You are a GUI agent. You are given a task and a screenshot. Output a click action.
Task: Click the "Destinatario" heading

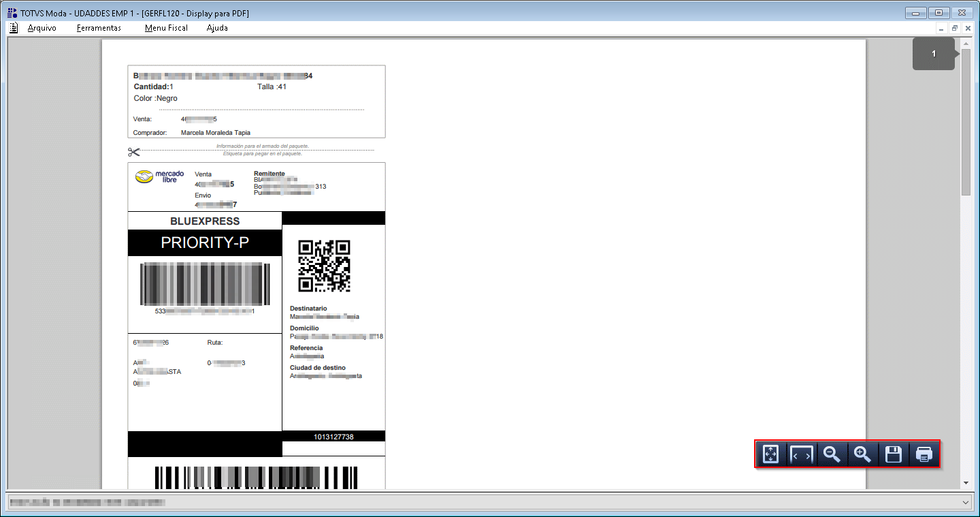point(308,309)
